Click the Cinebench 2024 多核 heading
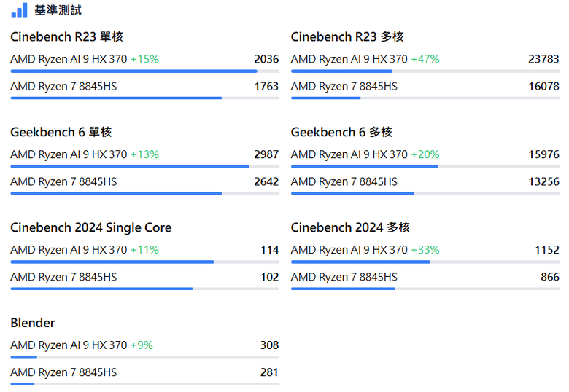Screen dimensions: 569x392 coord(350,227)
